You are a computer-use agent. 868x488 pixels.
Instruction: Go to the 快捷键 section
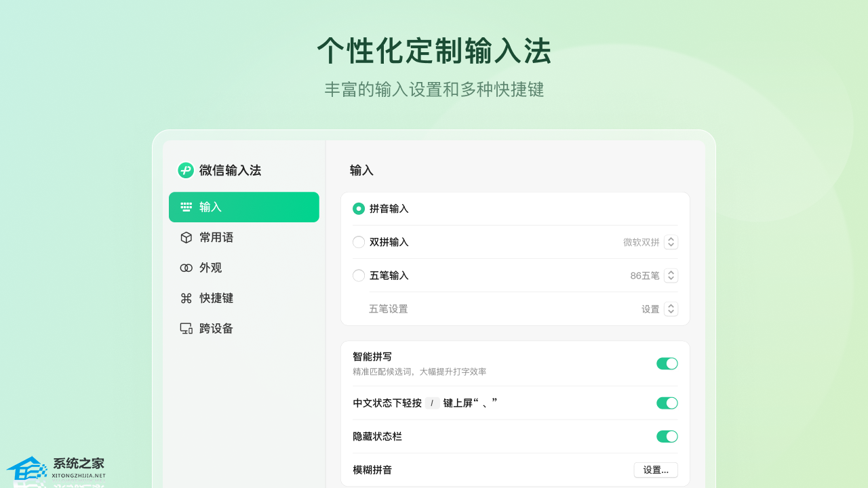point(244,298)
